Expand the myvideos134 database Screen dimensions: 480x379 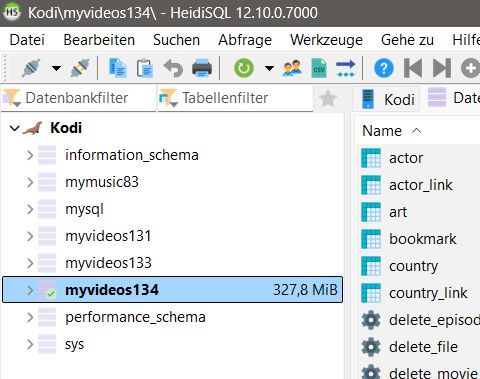pyautogui.click(x=30, y=290)
